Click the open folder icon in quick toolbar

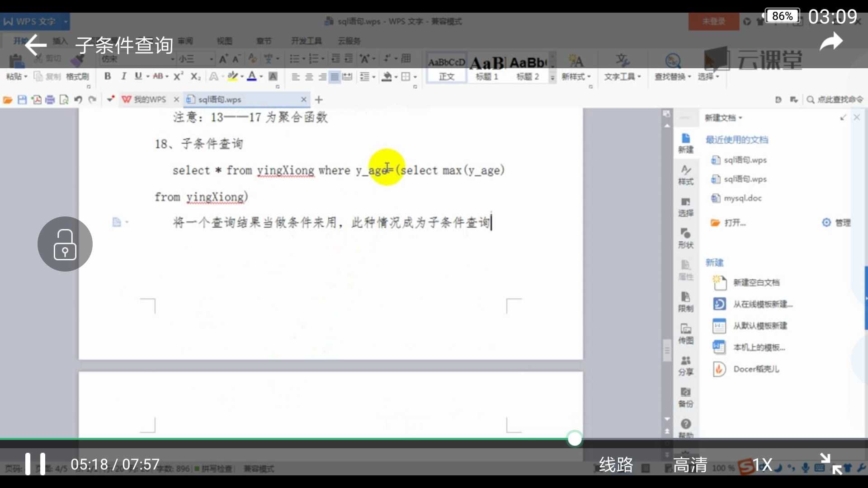[8, 99]
